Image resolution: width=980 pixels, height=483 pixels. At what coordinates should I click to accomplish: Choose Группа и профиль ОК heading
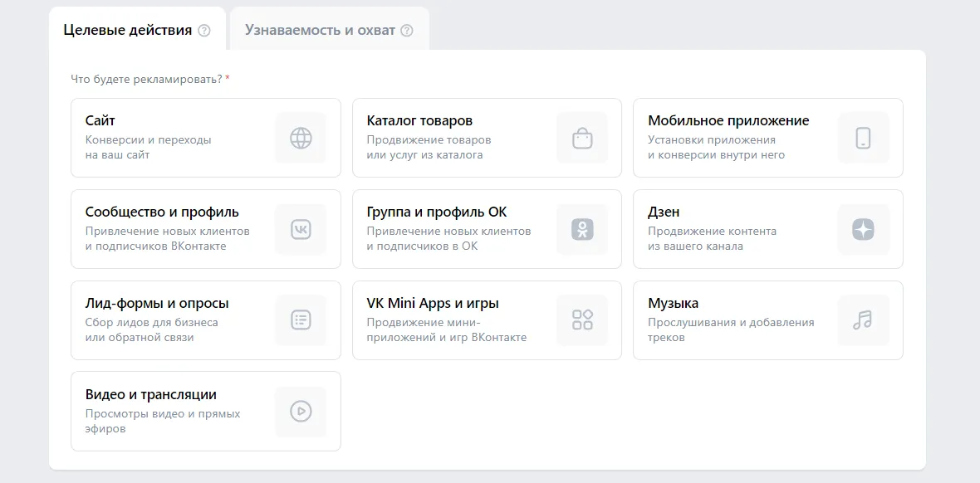tap(436, 212)
